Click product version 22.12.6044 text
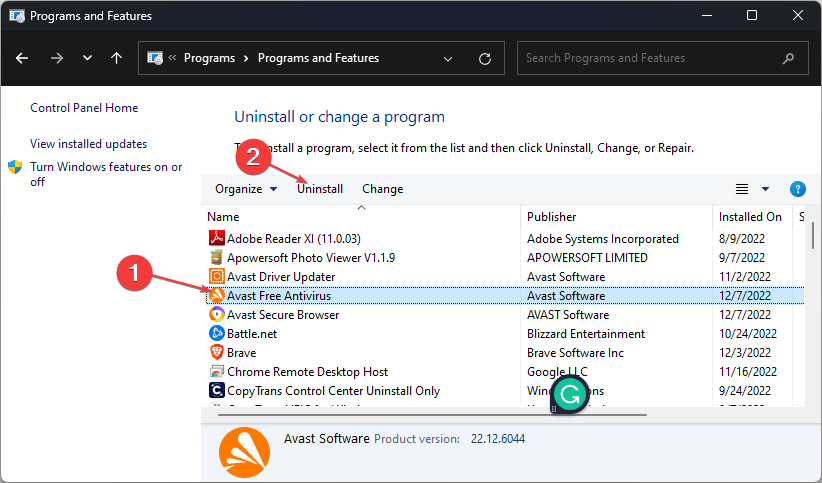This screenshot has height=483, width=822. point(498,439)
